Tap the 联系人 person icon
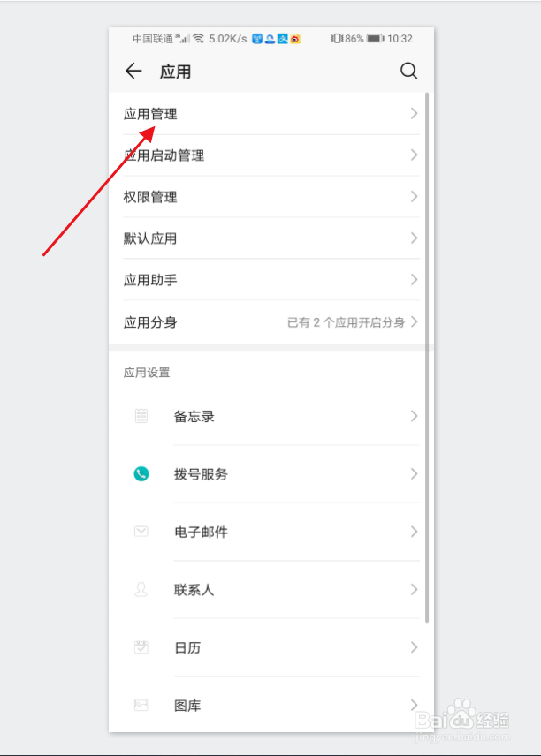 141,589
